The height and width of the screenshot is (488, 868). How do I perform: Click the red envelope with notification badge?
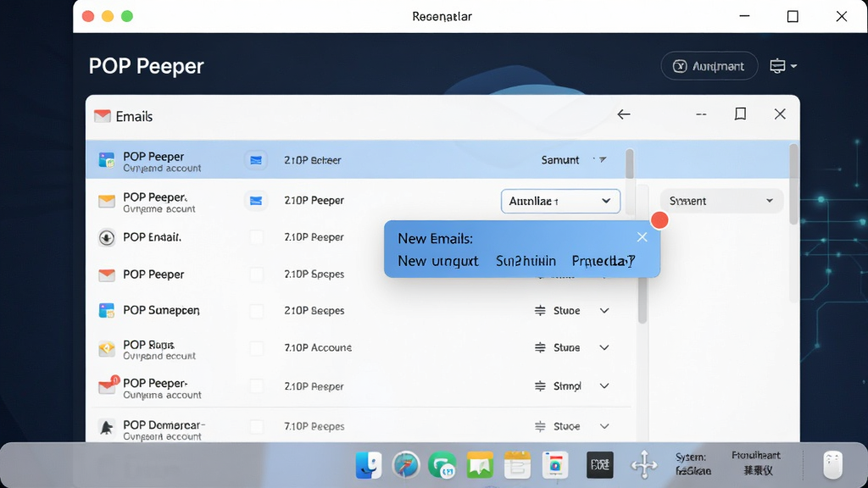[x=108, y=385]
